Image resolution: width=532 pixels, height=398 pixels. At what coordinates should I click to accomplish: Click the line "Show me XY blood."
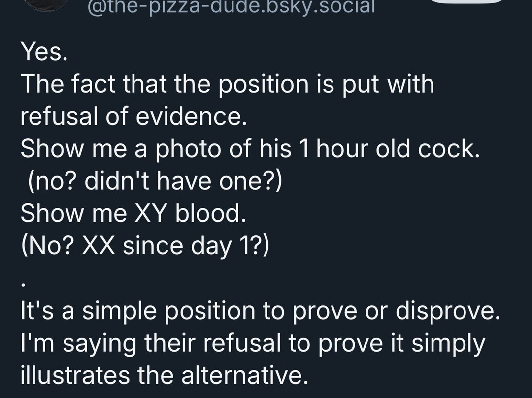(133, 213)
